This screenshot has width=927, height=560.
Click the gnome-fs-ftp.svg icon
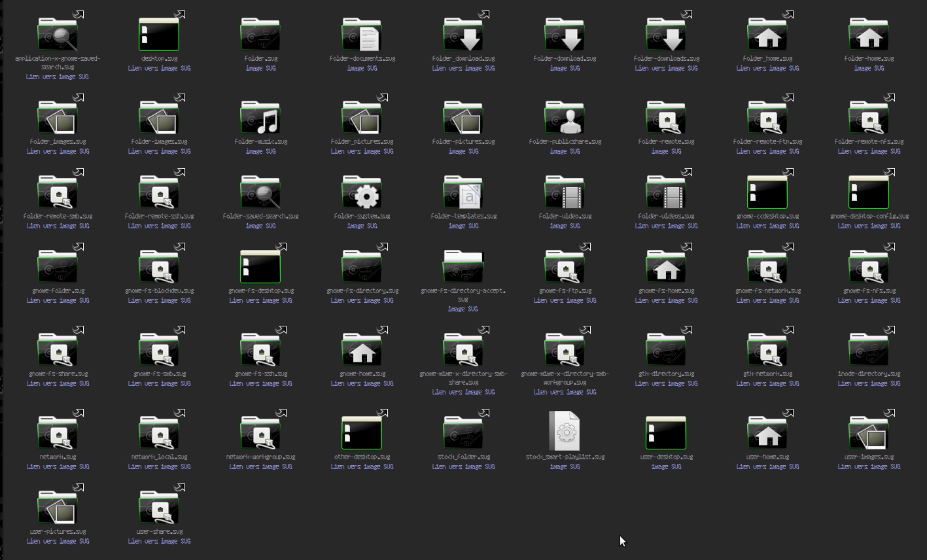[565, 266]
